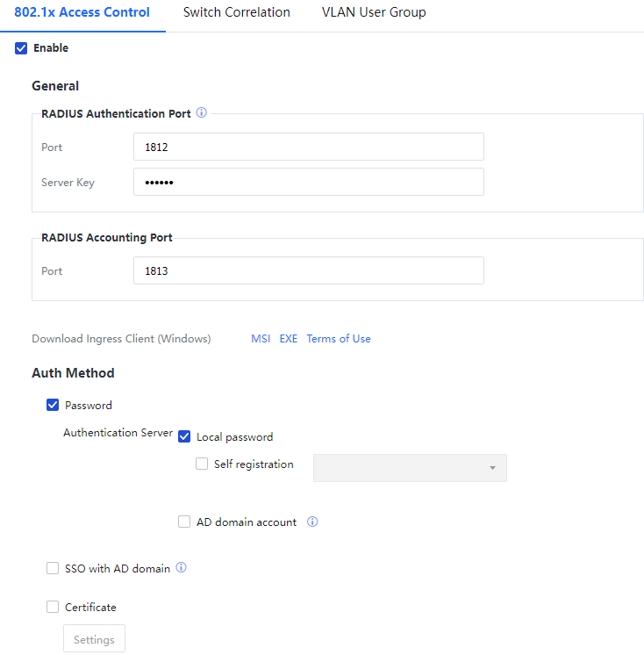
Task: Click the Certificate Settings button
Action: coord(94,639)
